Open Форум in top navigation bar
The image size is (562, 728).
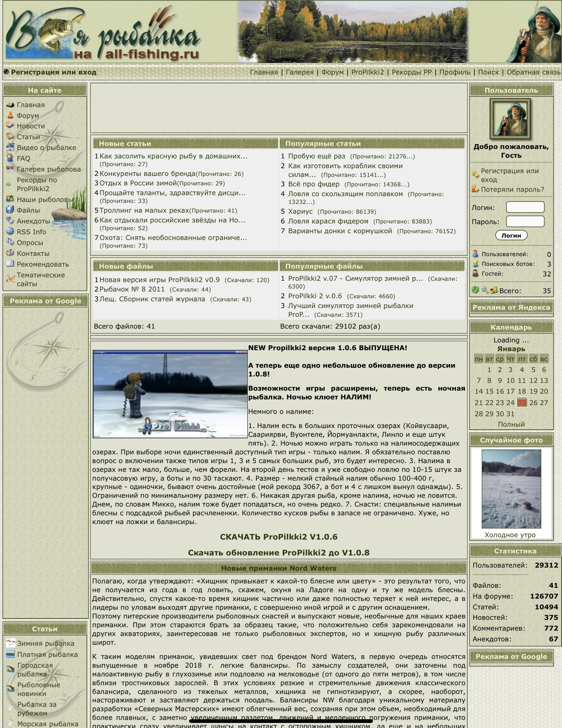pos(333,72)
